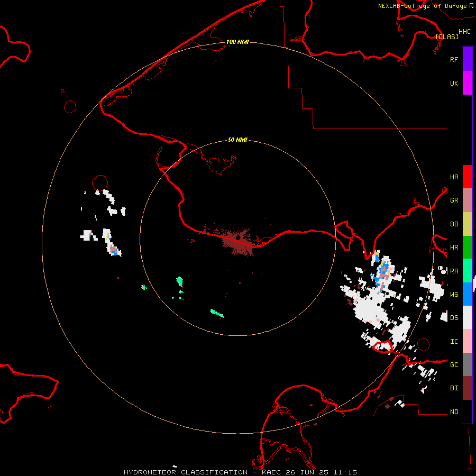Click the HYDROMETEOR CLASSIFICATION title text
The width and height of the screenshot is (476, 476).
click(x=186, y=472)
